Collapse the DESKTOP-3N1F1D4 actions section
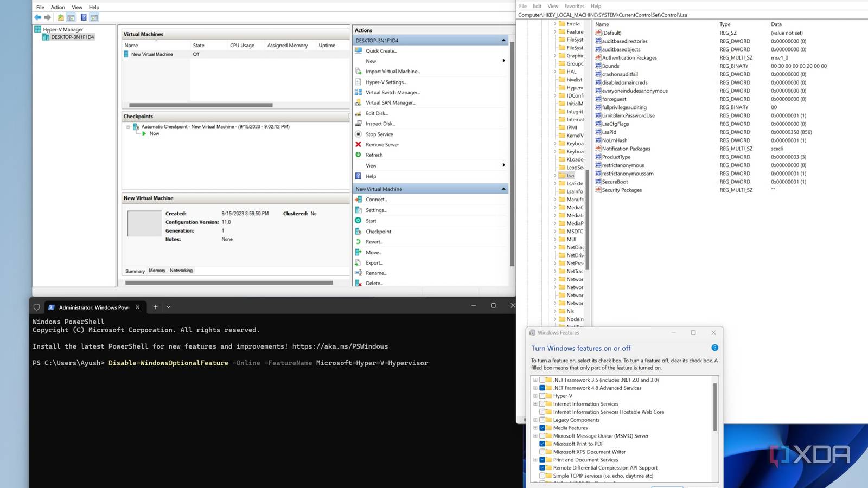 coord(503,41)
